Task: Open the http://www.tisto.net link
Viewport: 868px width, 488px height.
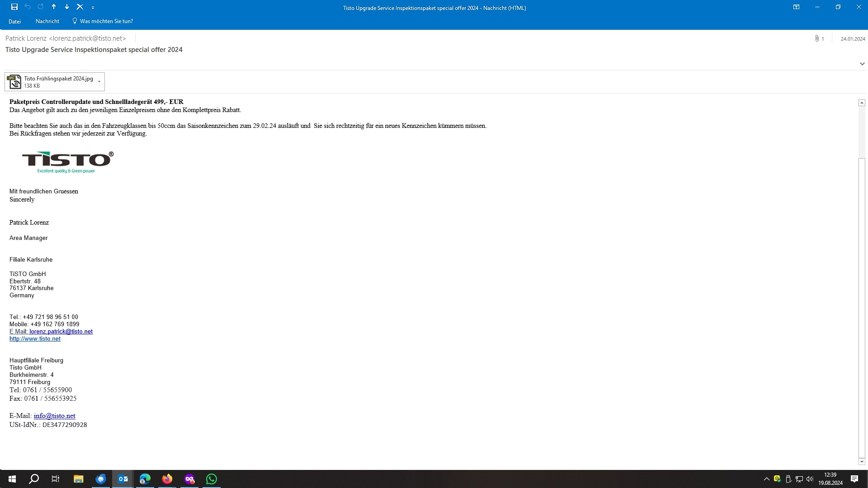Action: point(35,338)
